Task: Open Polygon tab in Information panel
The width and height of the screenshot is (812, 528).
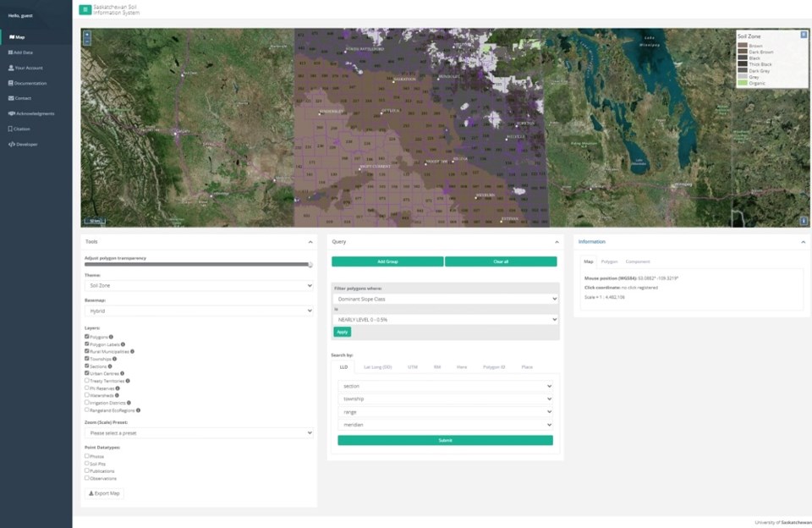Action: pos(610,261)
